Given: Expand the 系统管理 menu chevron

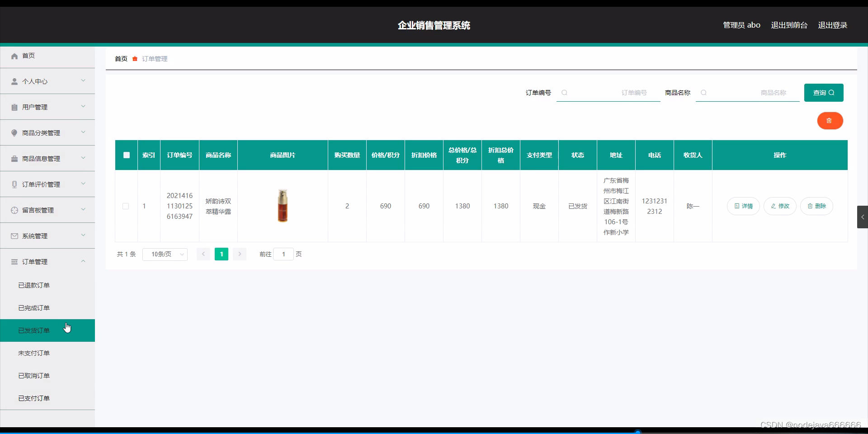Looking at the screenshot, I should click(x=83, y=236).
